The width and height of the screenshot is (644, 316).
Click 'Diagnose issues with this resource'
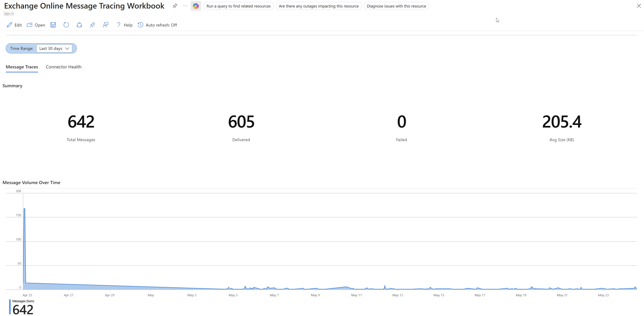[396, 6]
